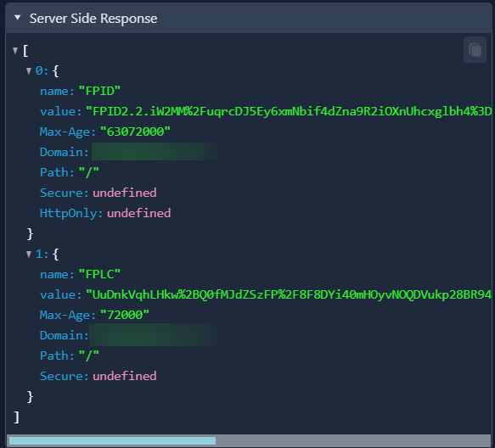495x448 pixels.
Task: Click the value key in object 0
Action: pos(60,112)
